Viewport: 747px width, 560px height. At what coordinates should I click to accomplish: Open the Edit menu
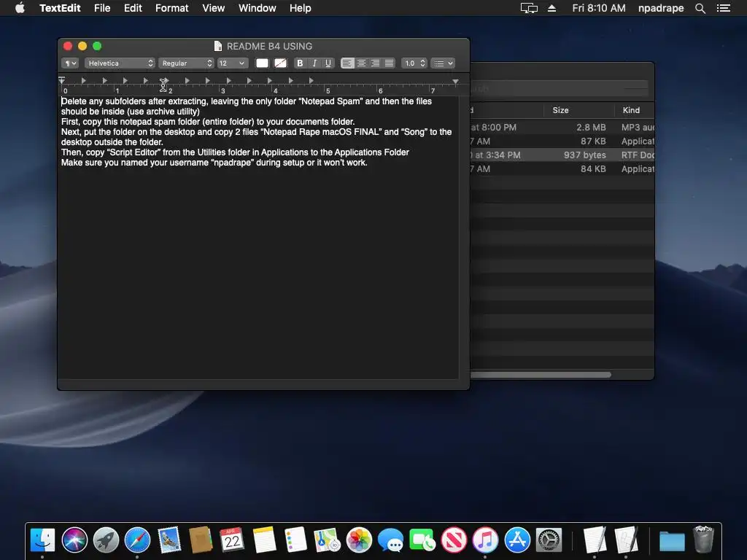(133, 8)
